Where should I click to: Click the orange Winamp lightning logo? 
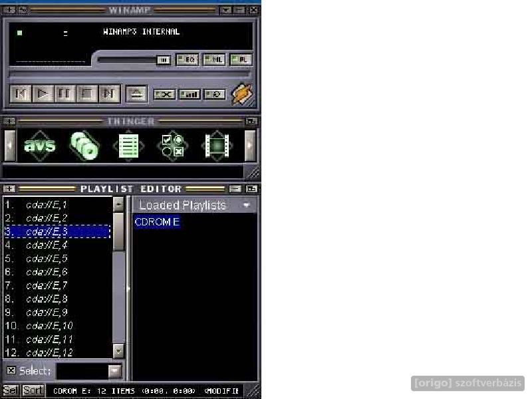pyautogui.click(x=242, y=94)
